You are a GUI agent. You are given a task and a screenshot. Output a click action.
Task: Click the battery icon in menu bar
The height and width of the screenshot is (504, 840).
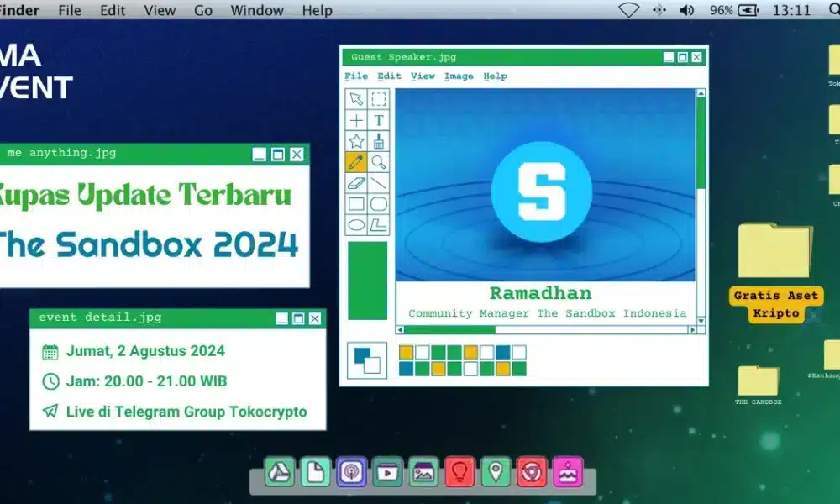(x=748, y=10)
